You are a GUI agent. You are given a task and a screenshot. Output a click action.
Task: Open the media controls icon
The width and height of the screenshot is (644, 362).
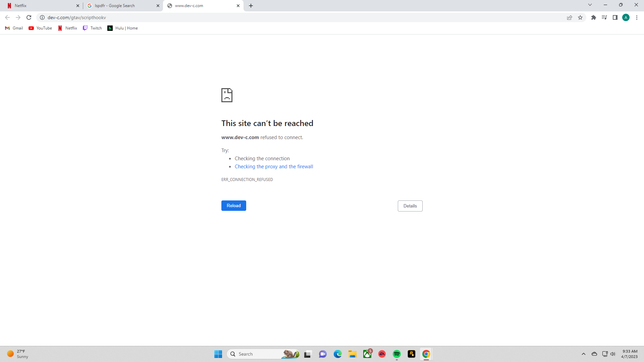[x=604, y=17]
